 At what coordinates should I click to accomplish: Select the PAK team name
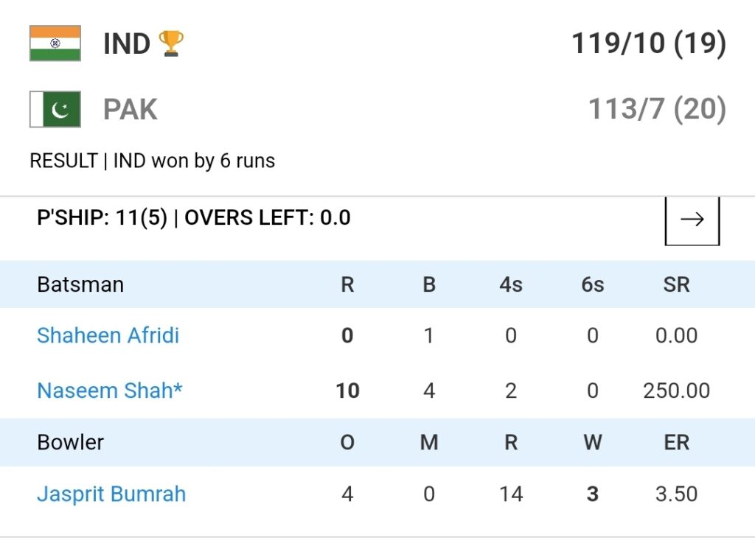(x=130, y=109)
